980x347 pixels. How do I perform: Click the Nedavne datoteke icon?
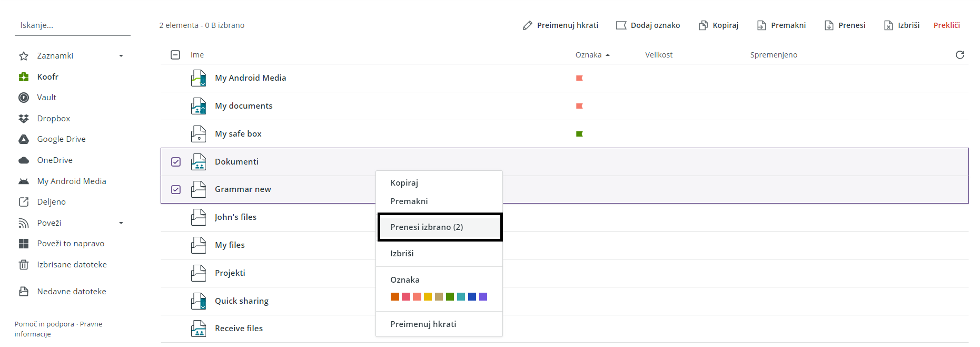pyautogui.click(x=24, y=292)
